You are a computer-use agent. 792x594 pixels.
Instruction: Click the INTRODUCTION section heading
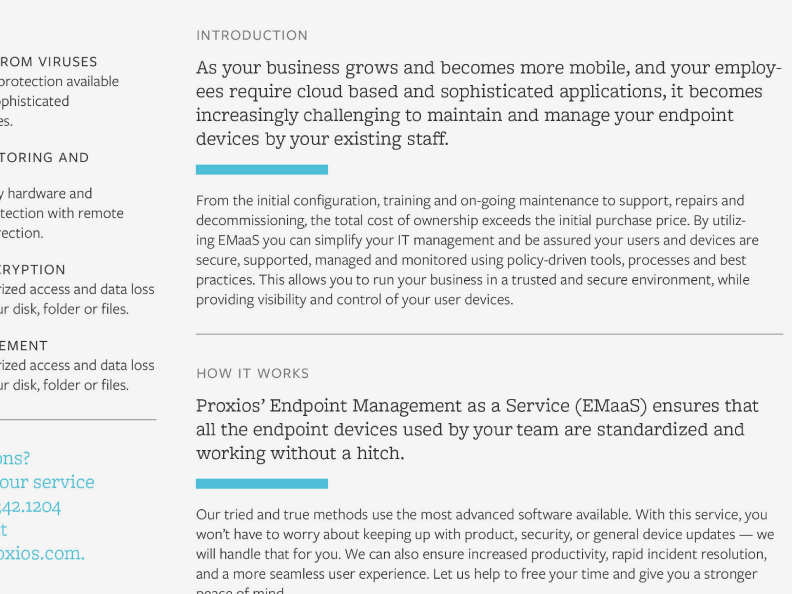point(252,35)
